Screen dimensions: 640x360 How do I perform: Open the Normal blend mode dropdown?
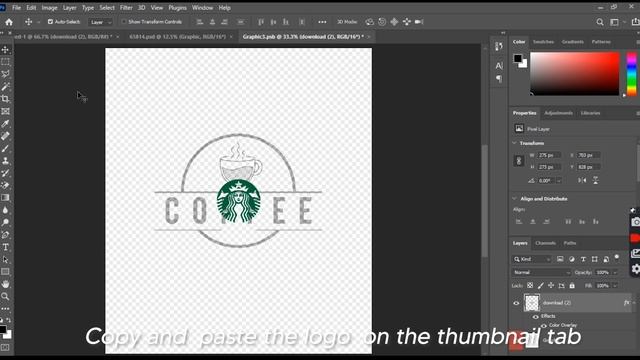click(x=541, y=272)
